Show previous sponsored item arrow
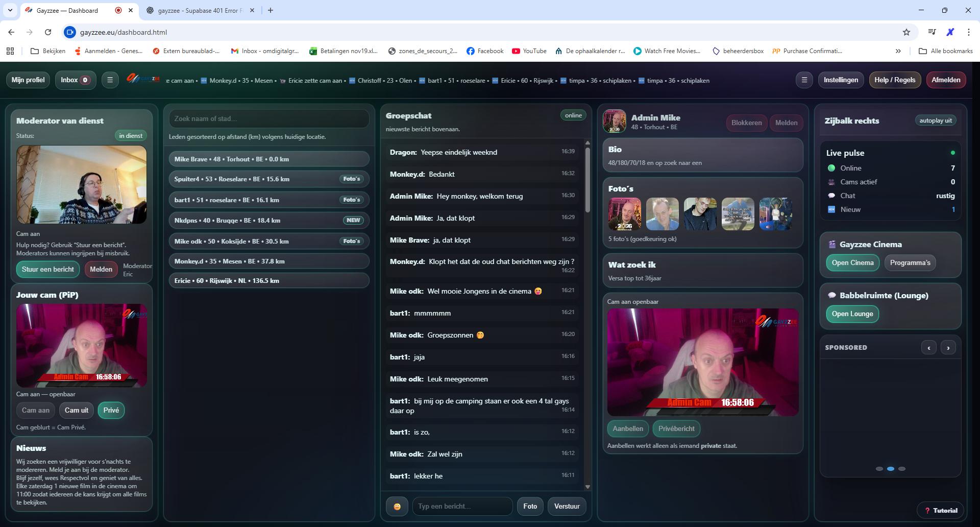Screen dimensions: 980x527 point(928,348)
